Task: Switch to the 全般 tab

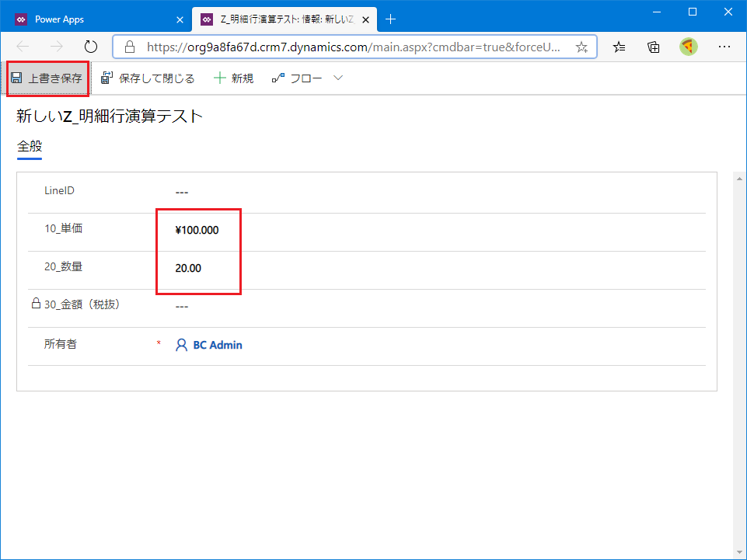Action: point(30,146)
